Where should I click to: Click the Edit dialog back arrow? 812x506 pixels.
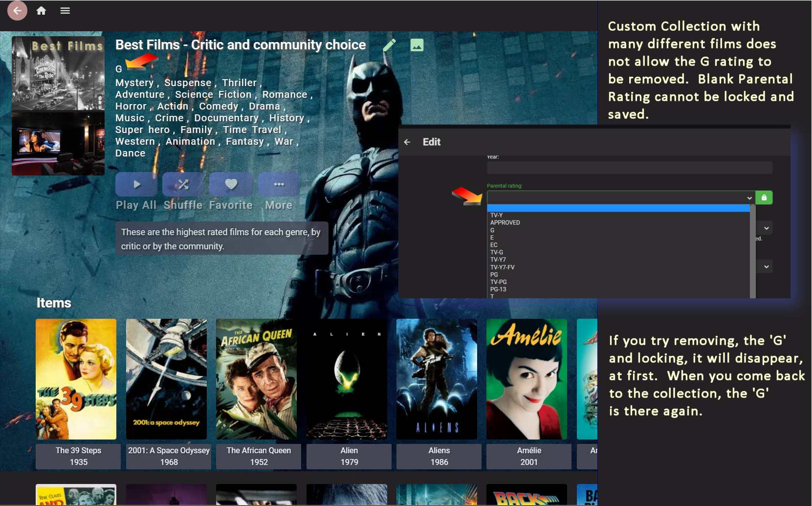tap(407, 142)
